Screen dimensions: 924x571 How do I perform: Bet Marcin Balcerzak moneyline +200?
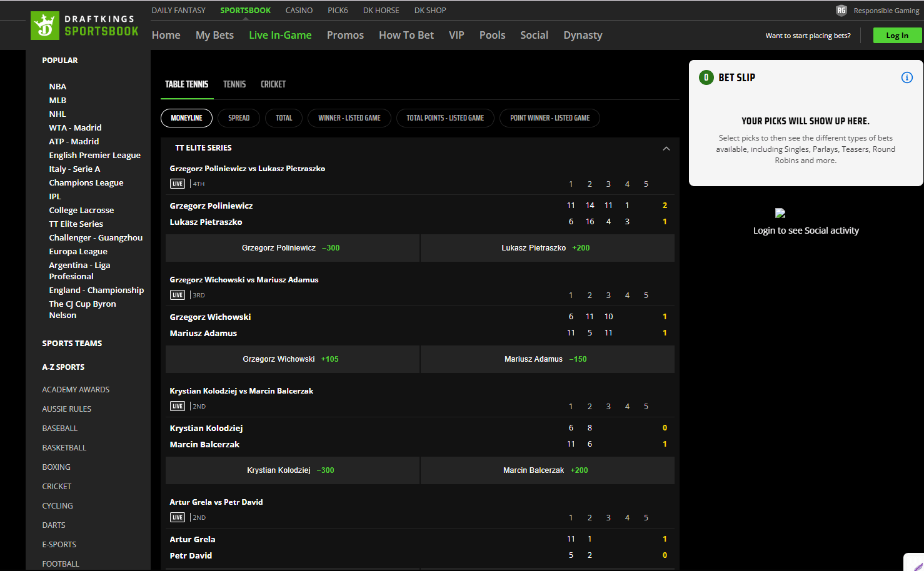[x=548, y=470]
